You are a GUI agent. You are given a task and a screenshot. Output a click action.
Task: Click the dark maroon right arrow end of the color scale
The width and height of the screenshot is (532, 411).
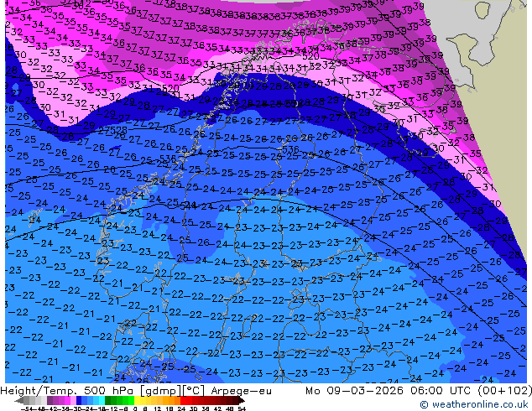coord(242,401)
